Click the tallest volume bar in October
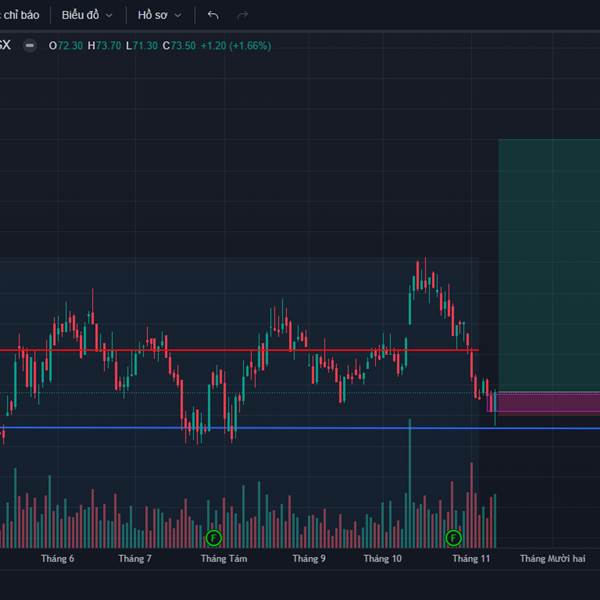600x600 pixels. tap(410, 483)
